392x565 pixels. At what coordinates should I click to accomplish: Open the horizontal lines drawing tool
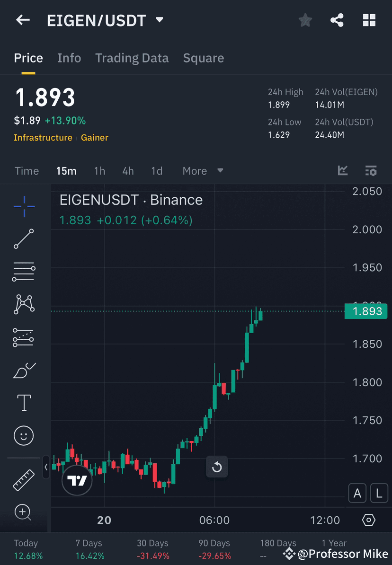point(24,272)
